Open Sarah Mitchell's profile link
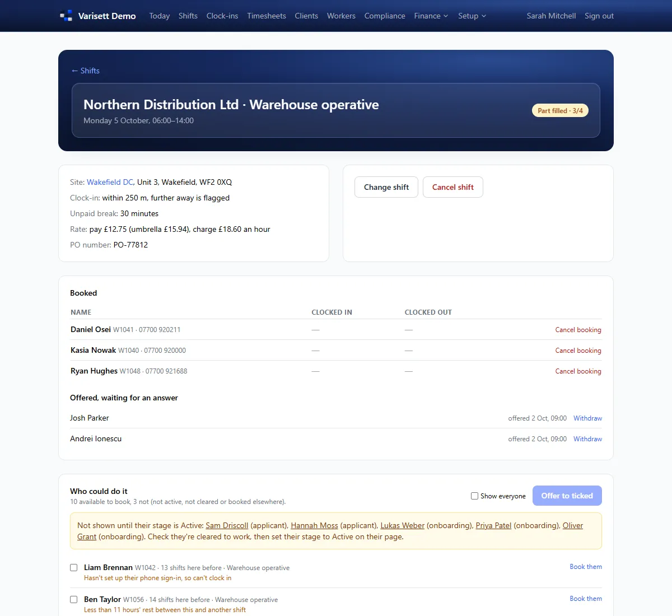Screen dimensions: 672x616 551,16
